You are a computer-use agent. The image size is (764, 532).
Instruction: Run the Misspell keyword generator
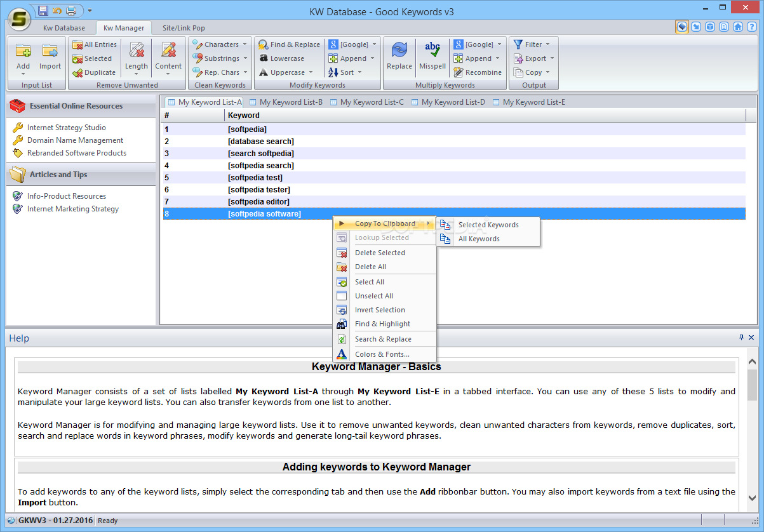432,57
